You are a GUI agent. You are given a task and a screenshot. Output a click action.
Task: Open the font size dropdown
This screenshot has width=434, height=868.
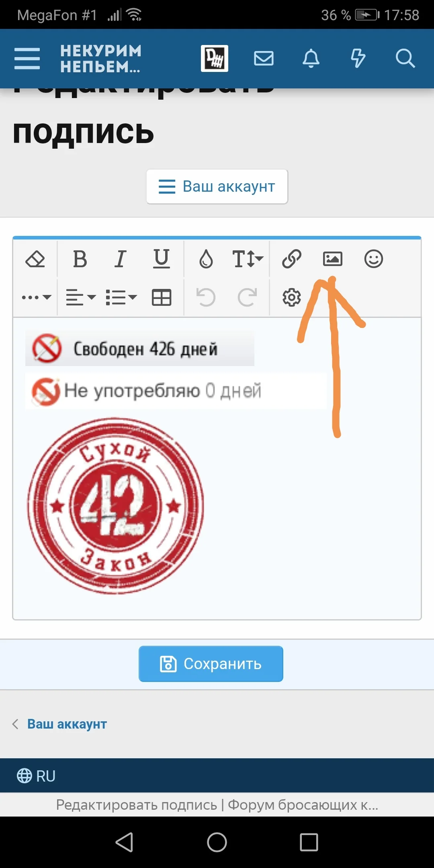(248, 259)
